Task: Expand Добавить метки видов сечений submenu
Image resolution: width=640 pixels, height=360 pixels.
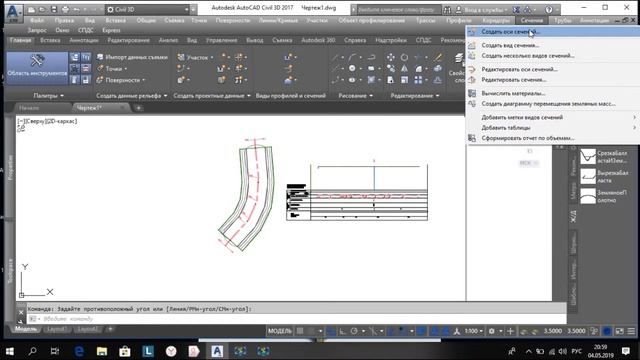Action: point(553,117)
